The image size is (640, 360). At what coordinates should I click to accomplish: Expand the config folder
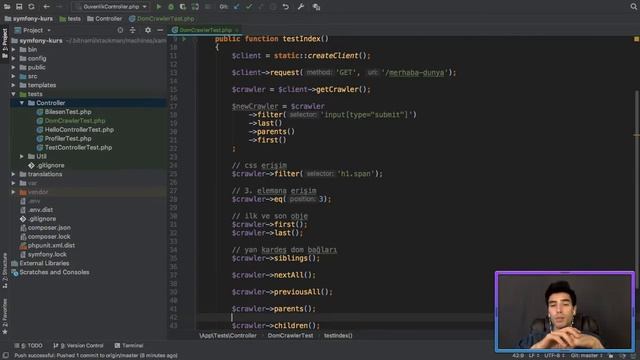tap(14, 58)
